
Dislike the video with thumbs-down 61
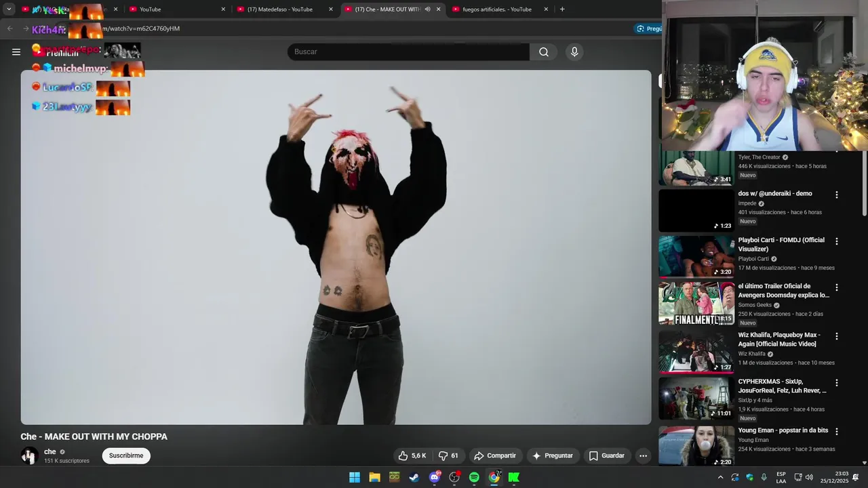point(449,456)
